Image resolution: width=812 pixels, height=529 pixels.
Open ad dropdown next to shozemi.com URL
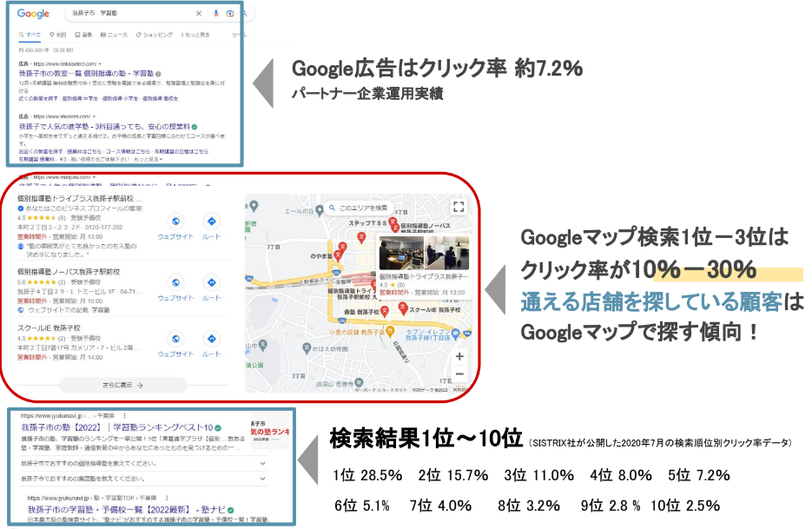tap(94, 116)
